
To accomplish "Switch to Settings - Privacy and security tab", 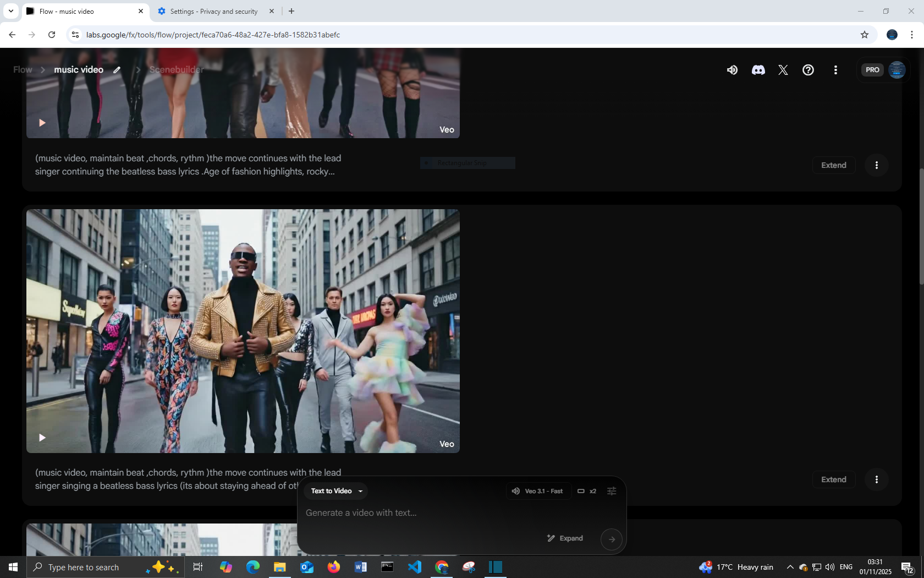I will click(214, 11).
